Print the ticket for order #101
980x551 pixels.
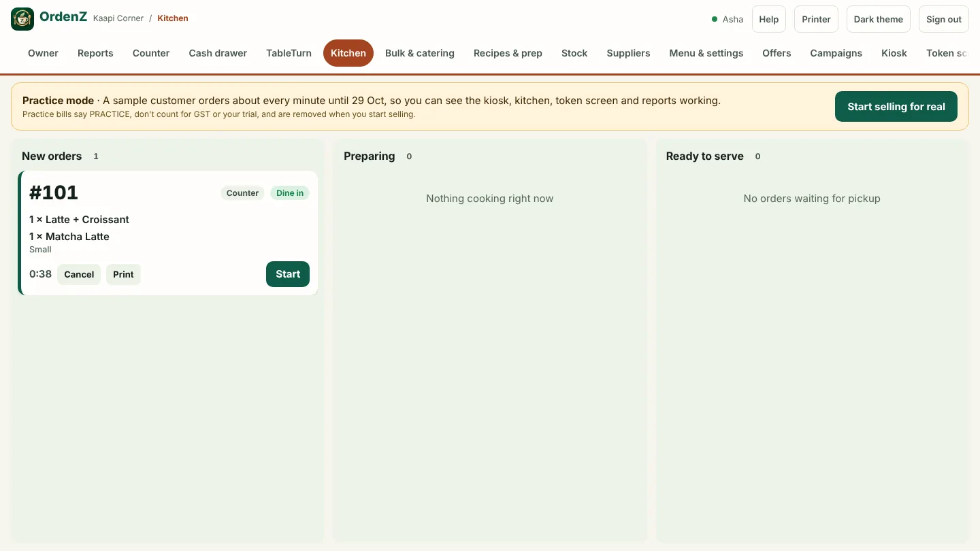tap(123, 275)
